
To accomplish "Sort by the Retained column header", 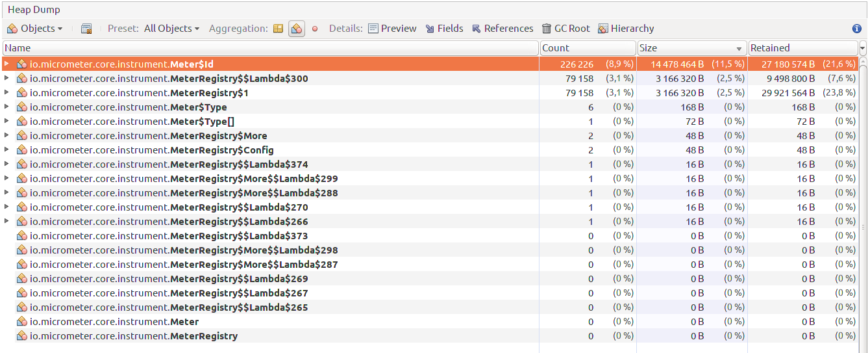I will pos(803,48).
